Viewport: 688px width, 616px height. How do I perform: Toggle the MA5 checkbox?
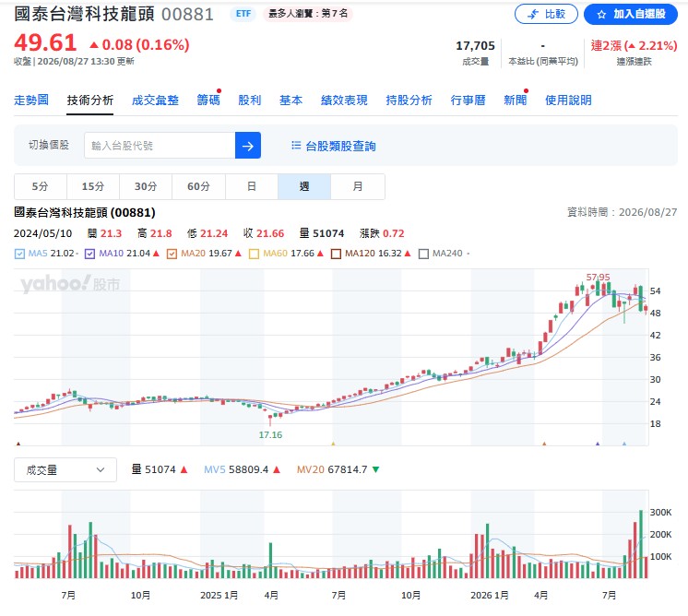click(x=19, y=254)
